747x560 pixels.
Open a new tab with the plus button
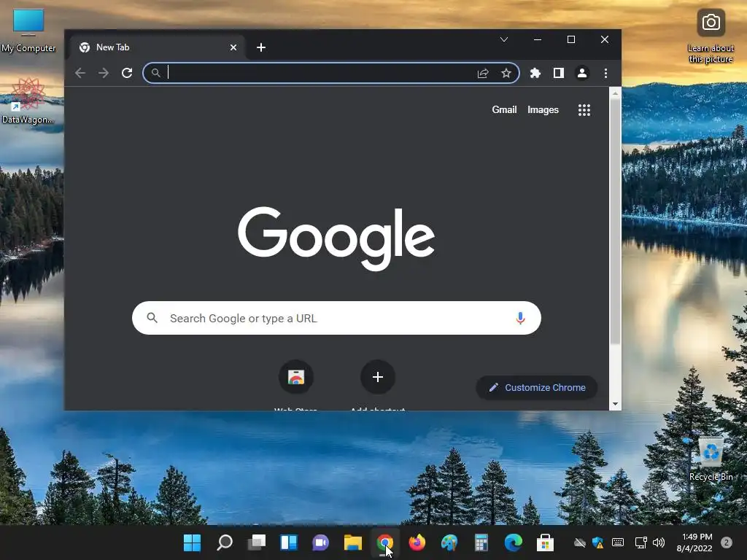tap(261, 47)
